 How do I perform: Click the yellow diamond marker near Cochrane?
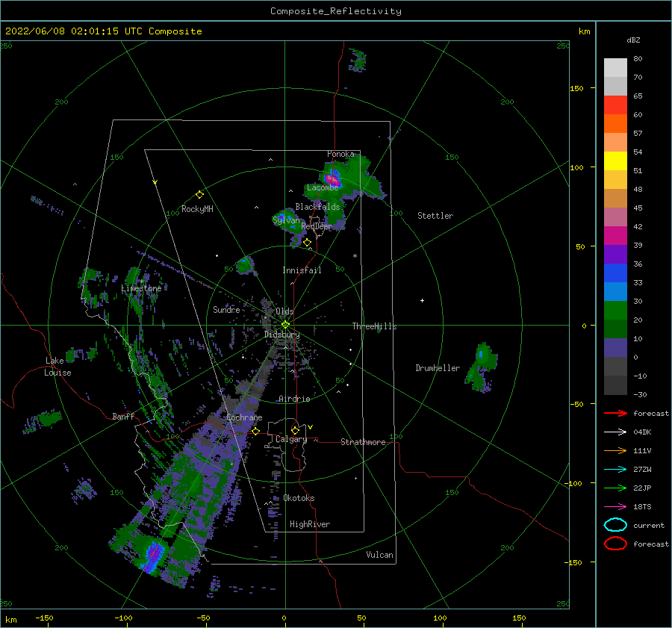pyautogui.click(x=255, y=431)
